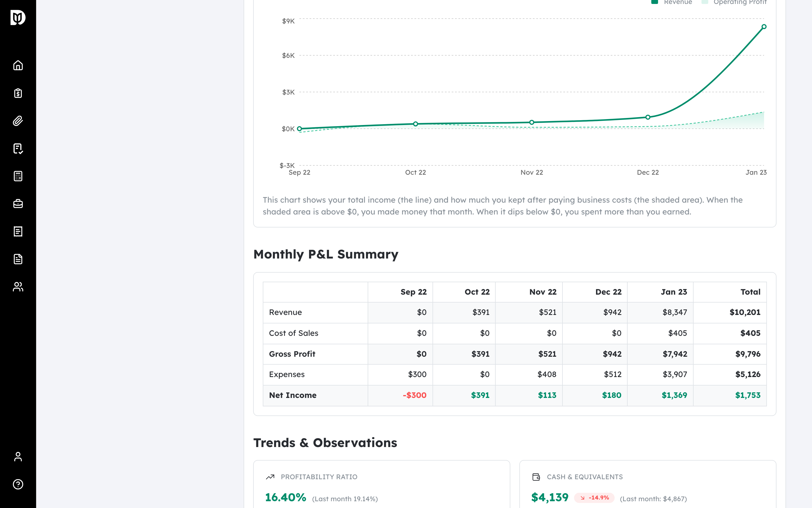Select the Cost of Sales row label
This screenshot has width=812, height=508.
[x=294, y=333]
